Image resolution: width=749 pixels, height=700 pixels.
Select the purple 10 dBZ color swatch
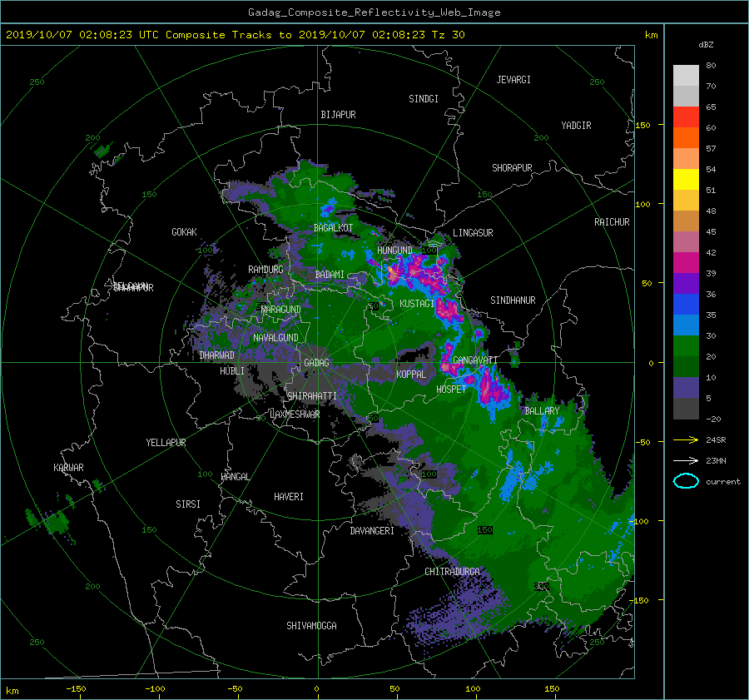[x=686, y=387]
